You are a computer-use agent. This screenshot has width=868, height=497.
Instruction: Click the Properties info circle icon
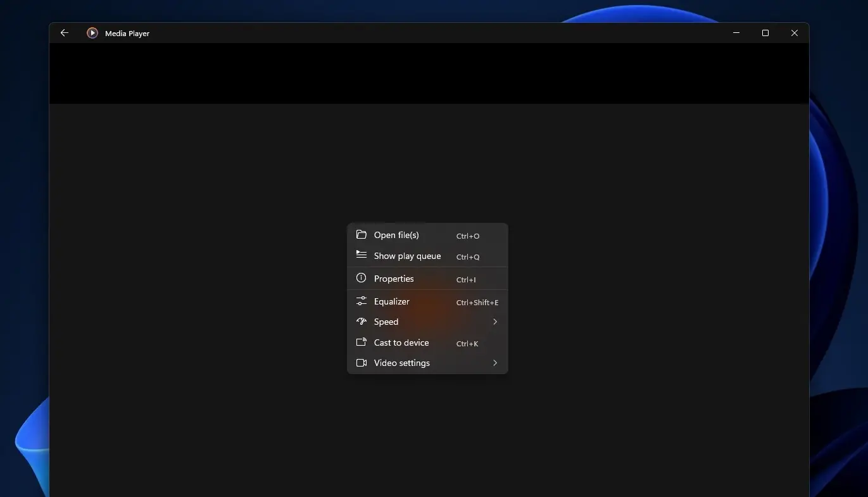(362, 279)
